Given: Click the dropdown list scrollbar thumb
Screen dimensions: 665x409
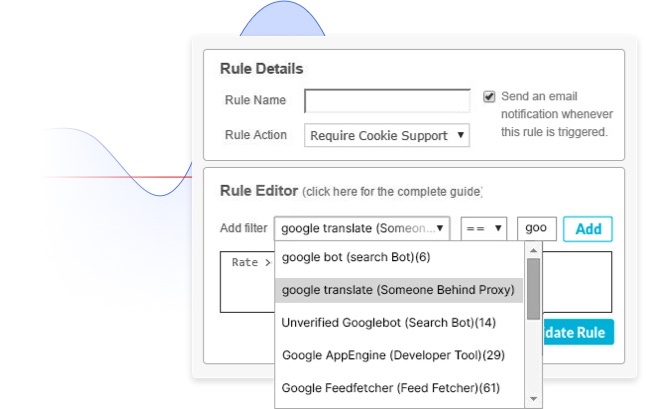Looking at the screenshot, I should (x=534, y=289).
